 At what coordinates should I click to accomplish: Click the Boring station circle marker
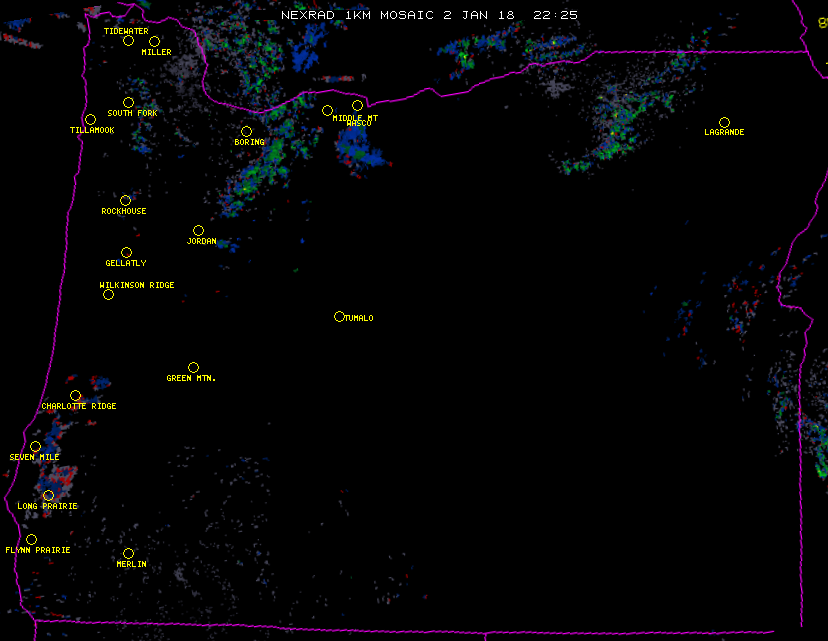coord(246,132)
